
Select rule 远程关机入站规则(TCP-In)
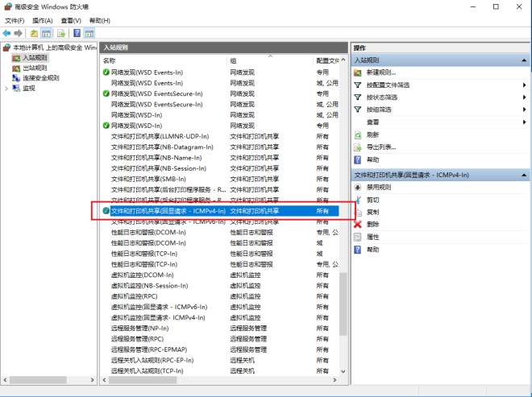pyautogui.click(x=220, y=371)
